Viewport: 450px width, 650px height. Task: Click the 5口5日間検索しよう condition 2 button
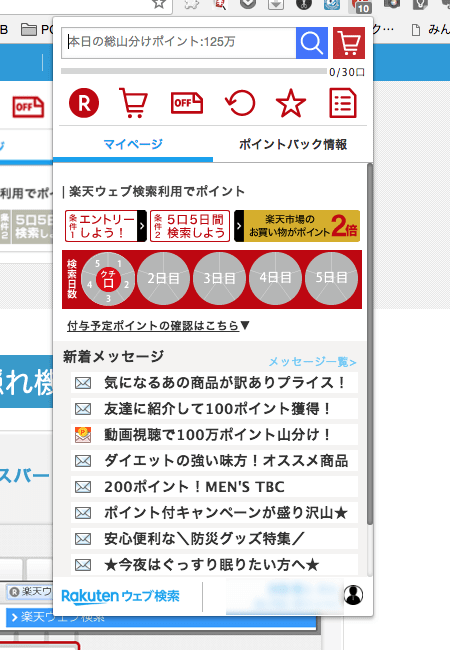click(190, 226)
